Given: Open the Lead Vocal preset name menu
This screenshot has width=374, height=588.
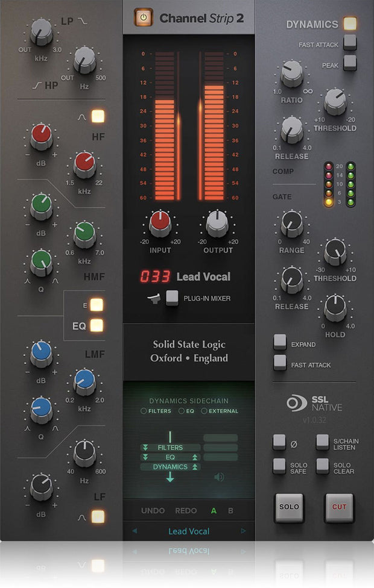Looking at the screenshot, I should (189, 531).
